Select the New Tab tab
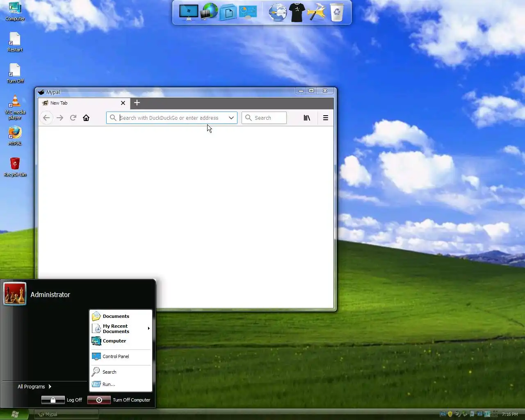 point(84,103)
